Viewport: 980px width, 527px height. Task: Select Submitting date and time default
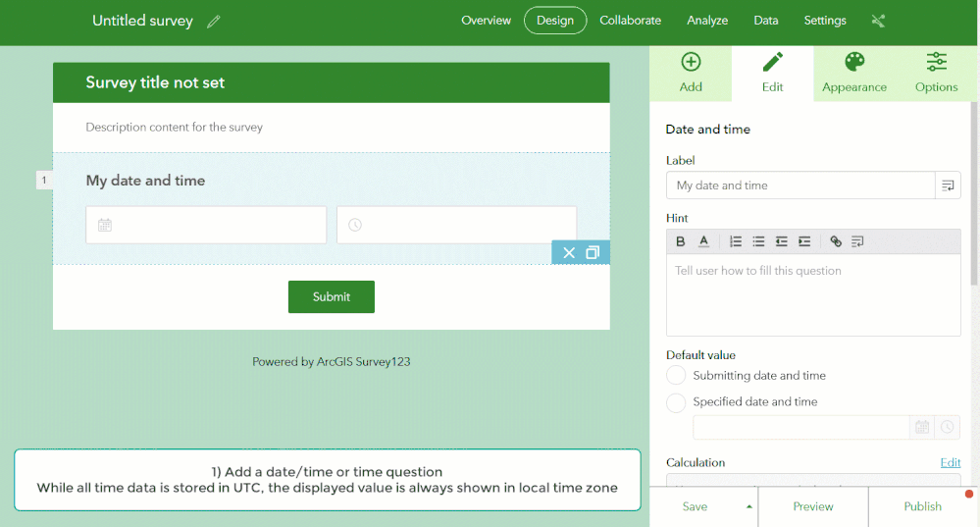click(676, 375)
